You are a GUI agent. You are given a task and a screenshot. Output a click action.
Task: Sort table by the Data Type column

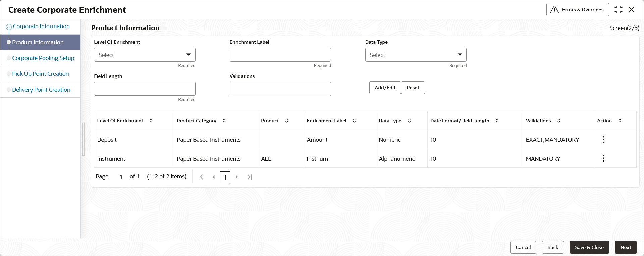(409, 121)
